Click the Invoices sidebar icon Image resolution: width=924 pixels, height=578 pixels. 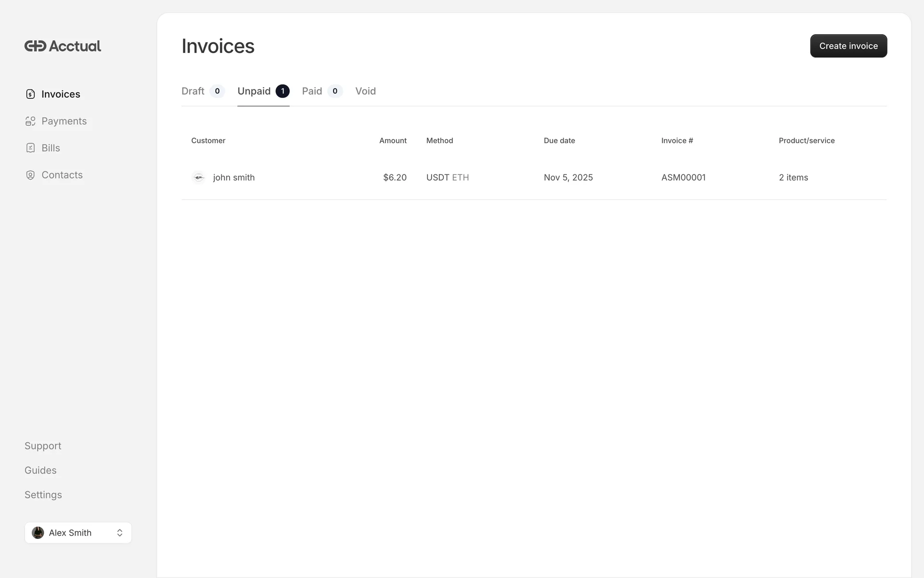coord(30,94)
